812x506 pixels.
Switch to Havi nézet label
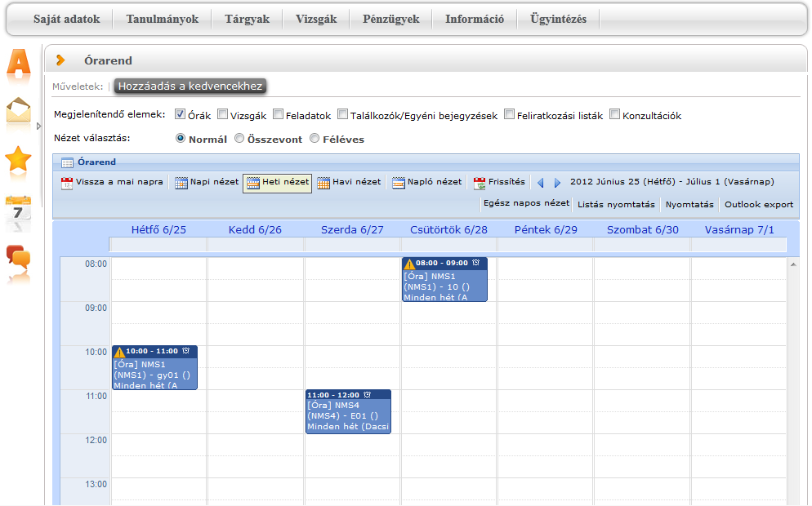(356, 182)
